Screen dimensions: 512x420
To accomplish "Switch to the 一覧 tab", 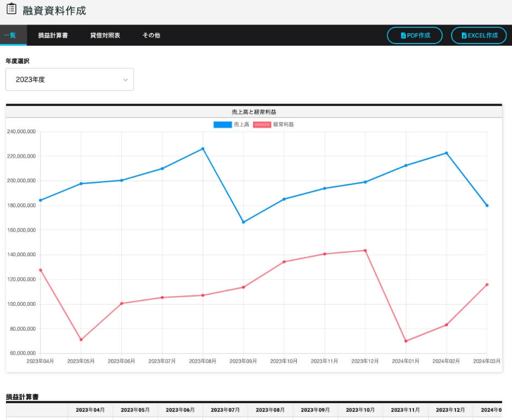I will pos(10,35).
